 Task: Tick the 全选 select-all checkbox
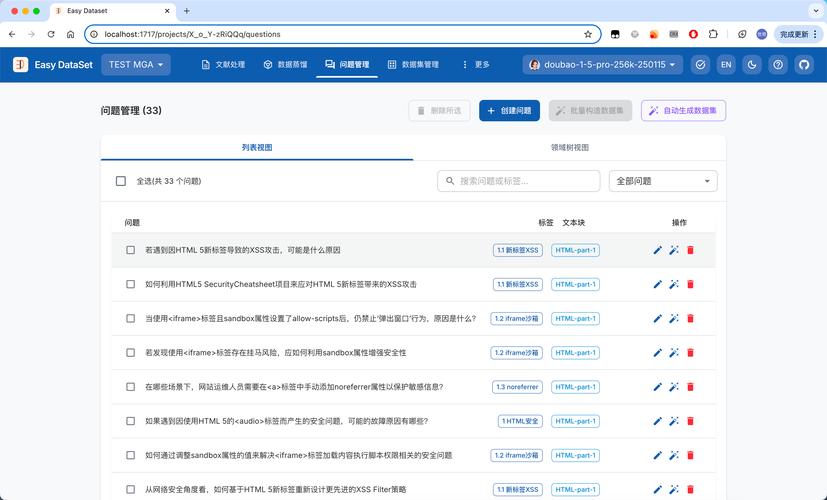coord(121,181)
